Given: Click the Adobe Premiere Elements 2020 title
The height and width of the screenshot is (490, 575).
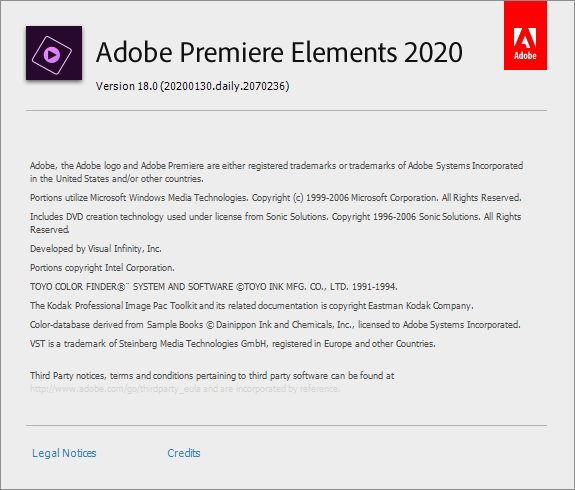Looking at the screenshot, I should click(x=279, y=52).
